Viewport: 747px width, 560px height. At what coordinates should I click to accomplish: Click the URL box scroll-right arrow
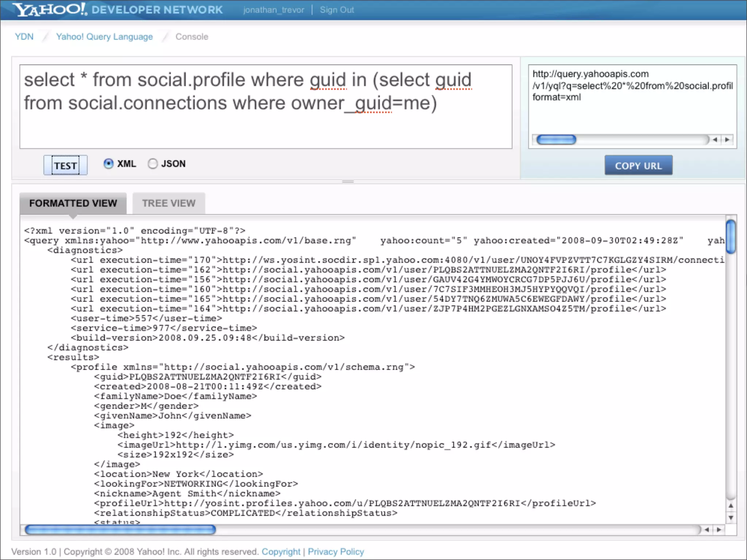(727, 140)
